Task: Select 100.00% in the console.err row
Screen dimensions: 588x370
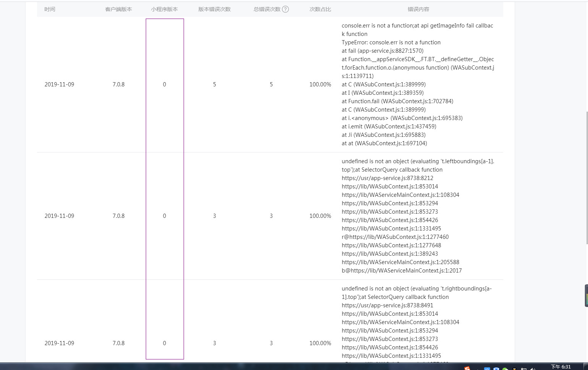Action: [x=320, y=84]
